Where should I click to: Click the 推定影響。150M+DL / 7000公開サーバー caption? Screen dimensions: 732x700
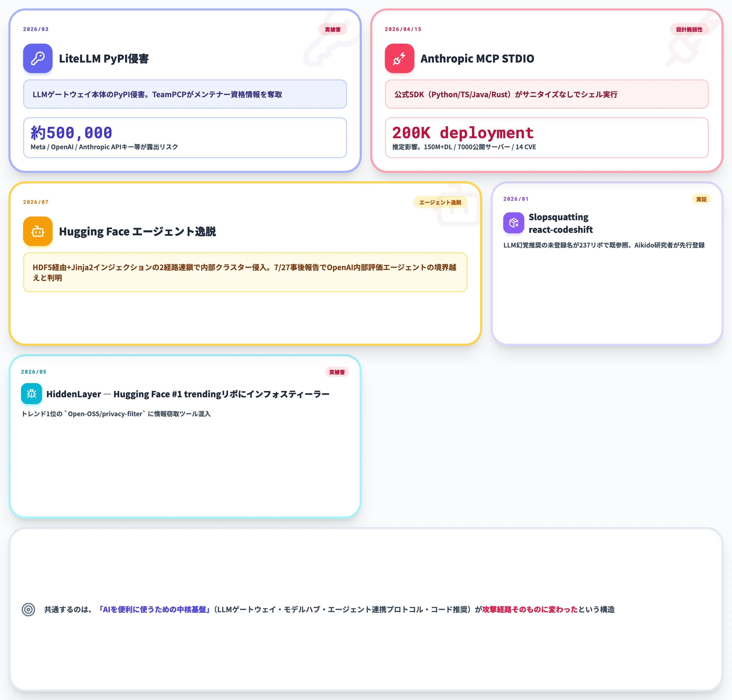coord(464,147)
